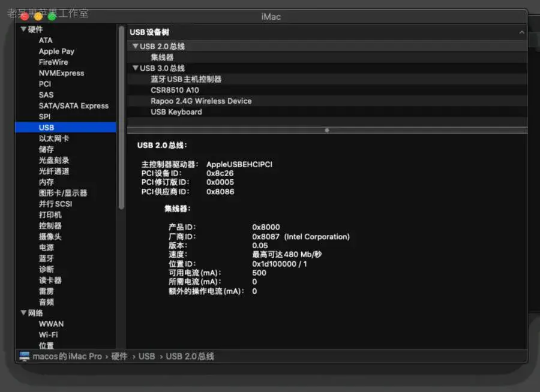Click USB in the bottom path bar
This screenshot has height=392, width=540.
(147, 356)
